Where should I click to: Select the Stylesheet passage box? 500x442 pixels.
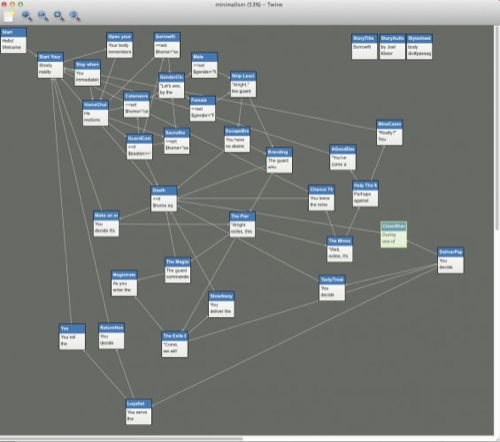tap(420, 47)
